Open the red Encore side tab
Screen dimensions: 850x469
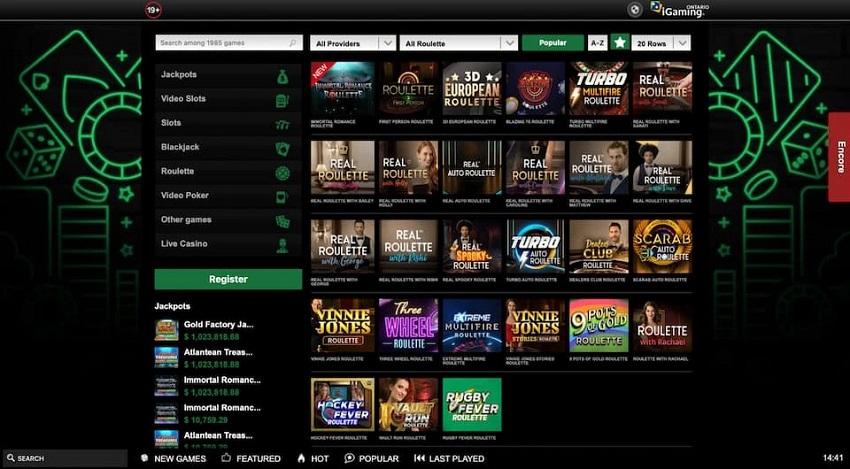click(839, 157)
